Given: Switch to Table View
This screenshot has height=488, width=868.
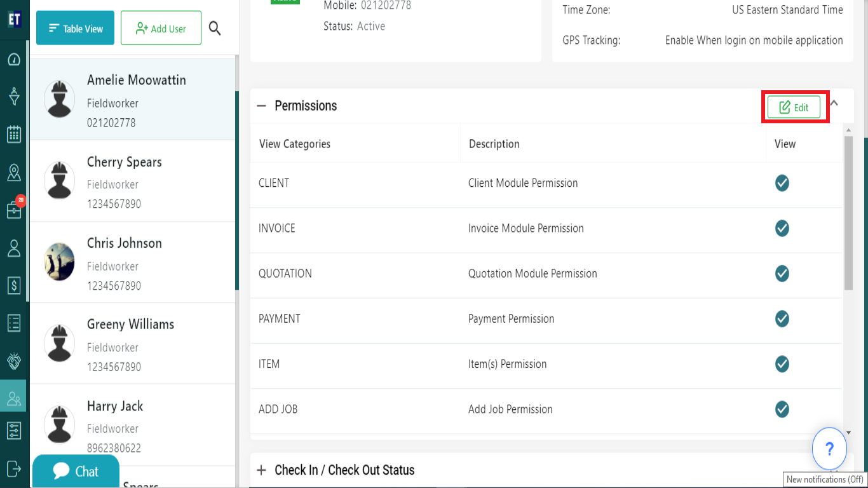Looking at the screenshot, I should click(x=75, y=28).
